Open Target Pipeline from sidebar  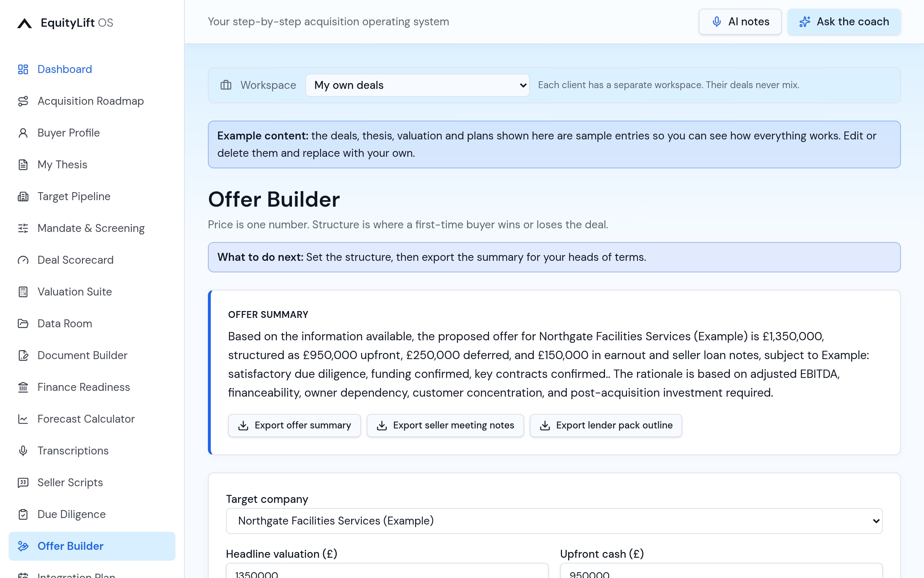pos(92,196)
